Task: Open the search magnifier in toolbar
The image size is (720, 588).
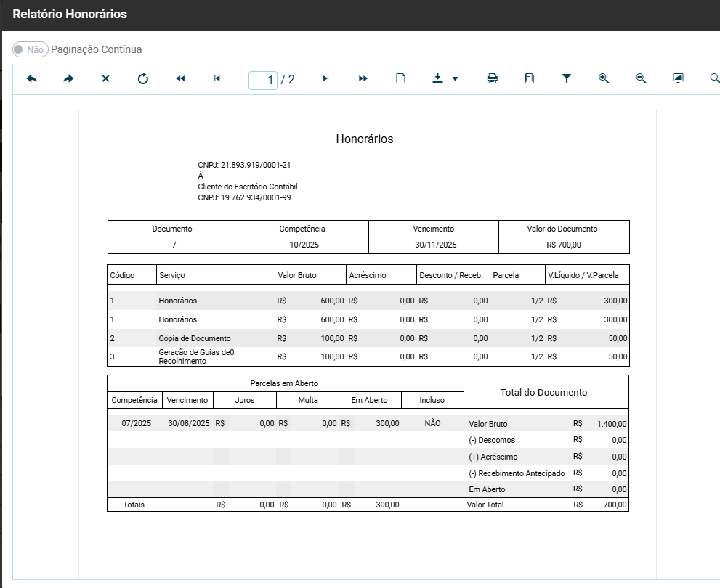Action: pos(714,78)
